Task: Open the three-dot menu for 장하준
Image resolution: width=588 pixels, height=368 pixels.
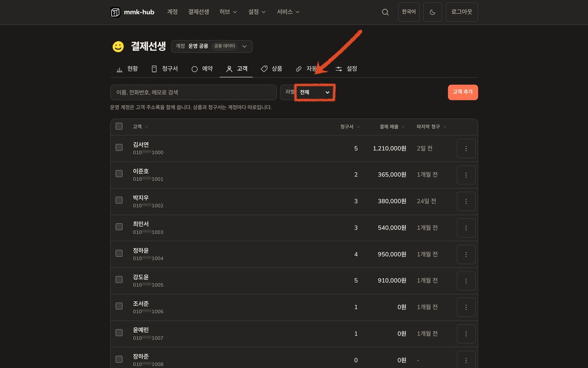Action: [x=466, y=361]
